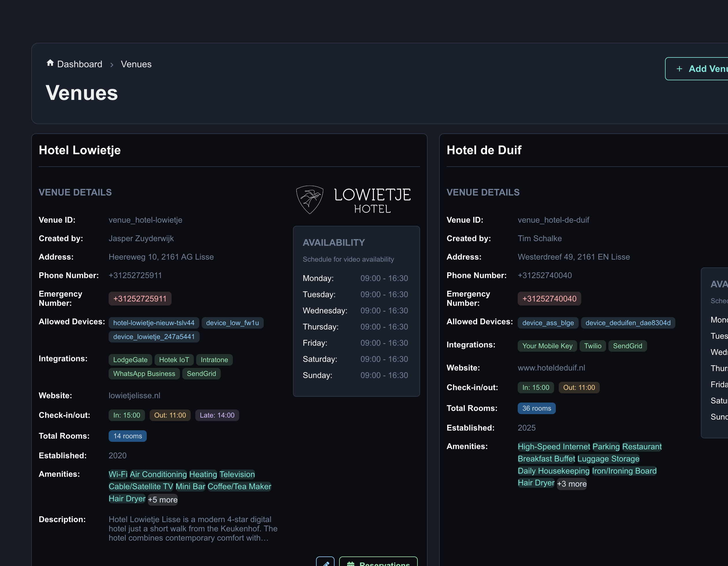Expand the +5 more amenities
This screenshot has height=566, width=728.
(163, 500)
